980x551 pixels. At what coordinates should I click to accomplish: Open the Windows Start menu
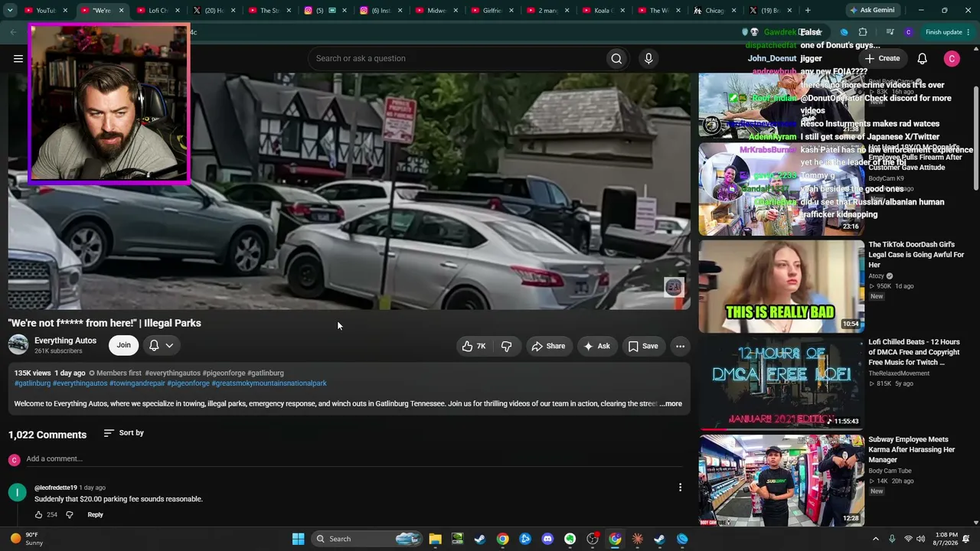tap(298, 539)
